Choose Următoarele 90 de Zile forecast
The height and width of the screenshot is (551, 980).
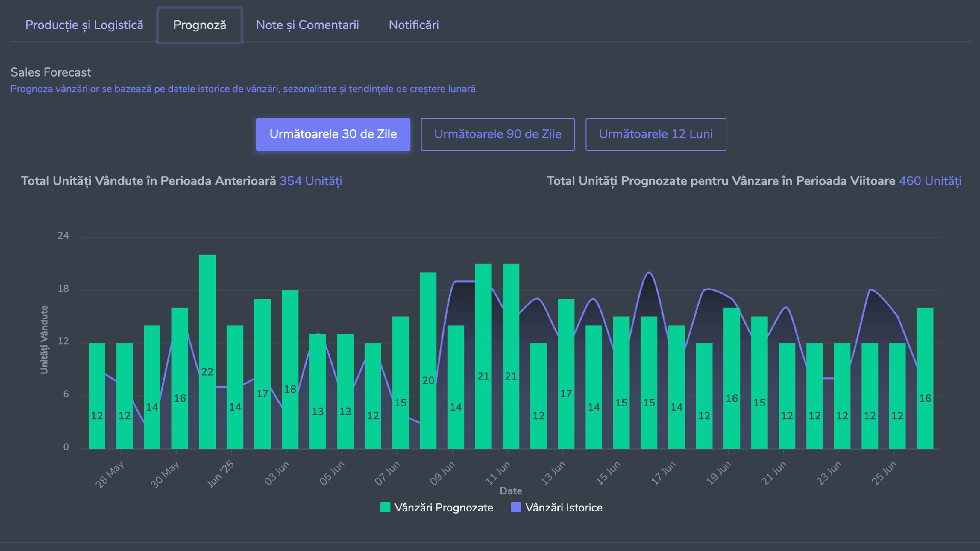(x=498, y=134)
